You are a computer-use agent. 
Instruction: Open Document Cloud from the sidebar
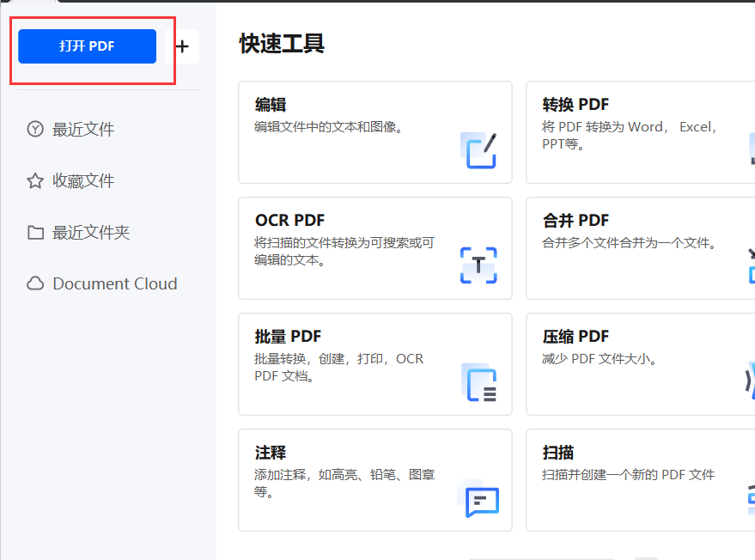(x=114, y=283)
